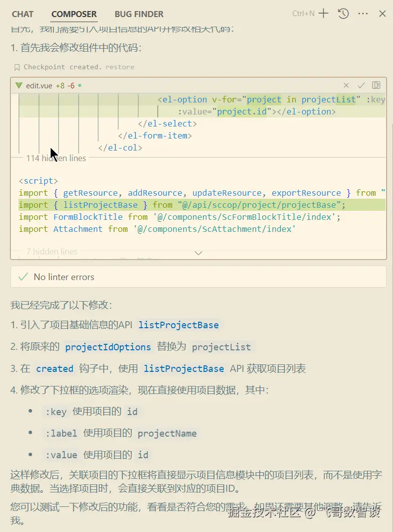393x532 pixels.
Task: Click the Vue icon beside edit.vue
Action: [19, 85]
